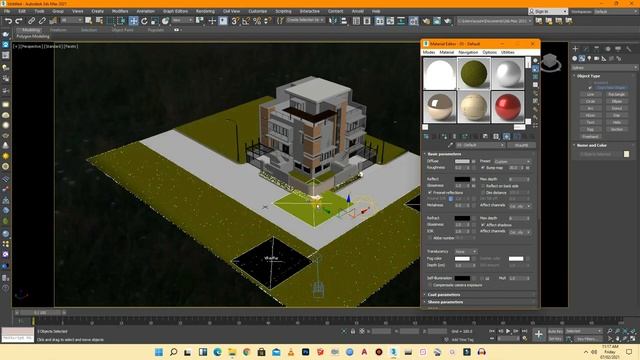Screen dimensions: 640x360
Task: Click the Diffuse color swatch
Action: click(462, 161)
